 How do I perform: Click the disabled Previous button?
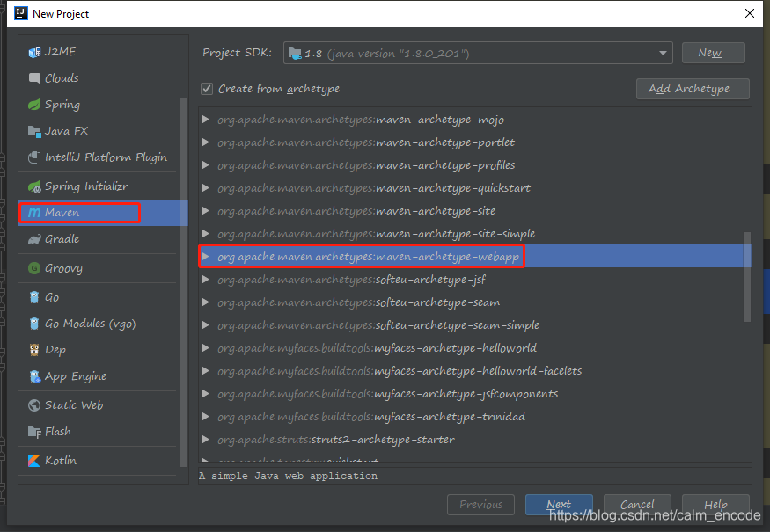pyautogui.click(x=480, y=505)
